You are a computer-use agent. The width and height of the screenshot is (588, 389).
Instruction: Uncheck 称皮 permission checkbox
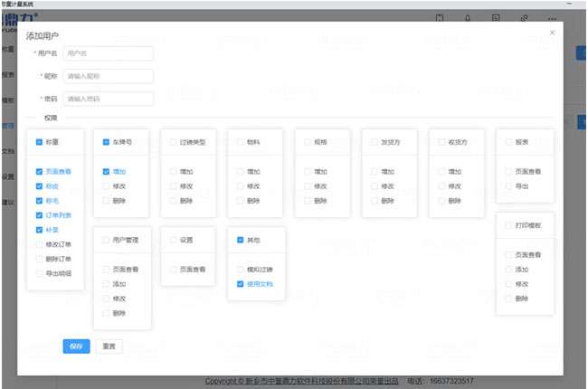[x=39, y=185]
